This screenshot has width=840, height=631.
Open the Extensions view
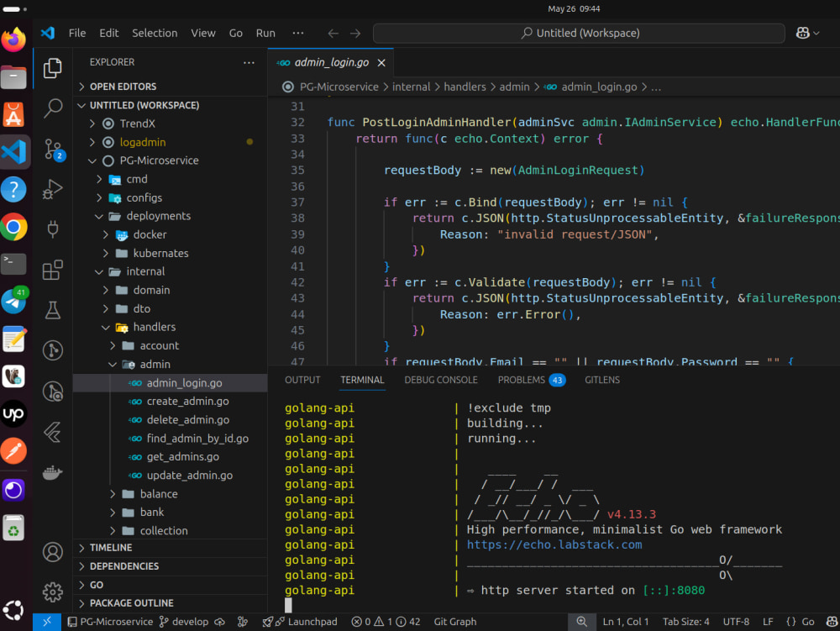click(52, 270)
